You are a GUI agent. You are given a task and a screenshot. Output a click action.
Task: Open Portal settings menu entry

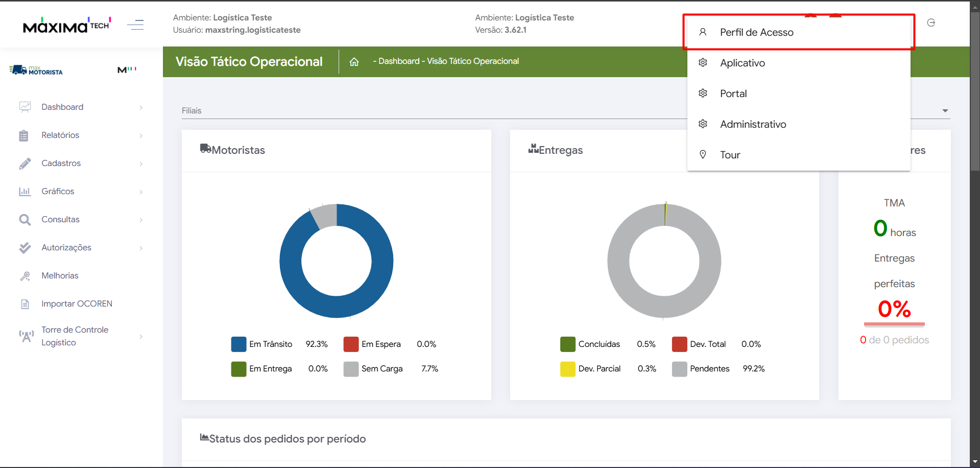coord(733,93)
